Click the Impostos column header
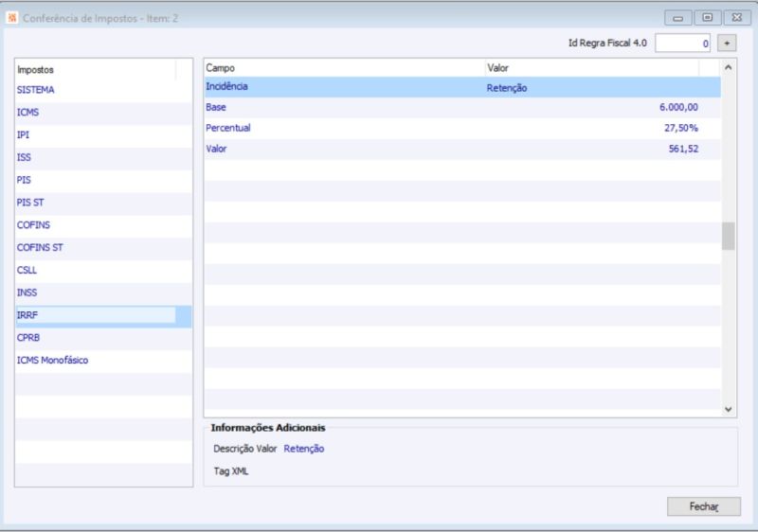758x532 pixels. click(96, 70)
